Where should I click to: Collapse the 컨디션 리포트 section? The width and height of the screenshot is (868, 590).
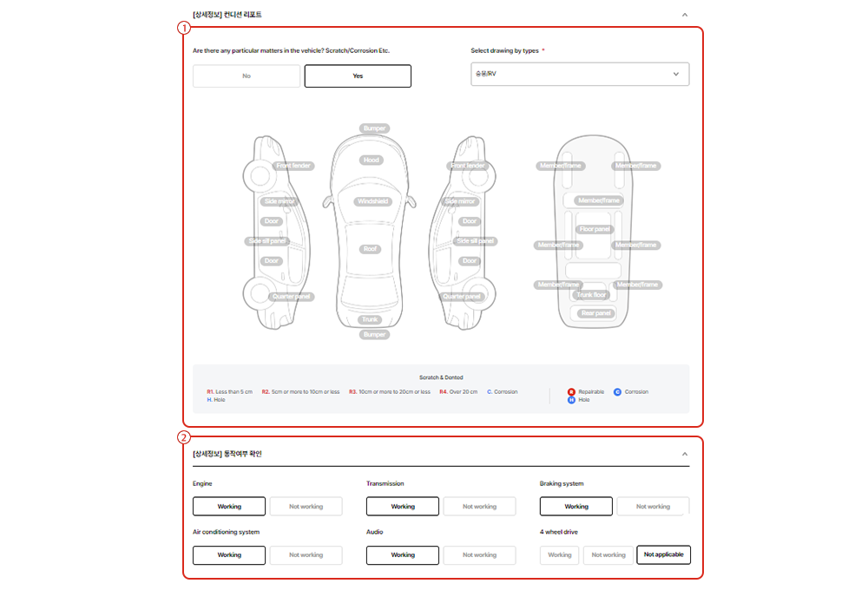coord(684,15)
